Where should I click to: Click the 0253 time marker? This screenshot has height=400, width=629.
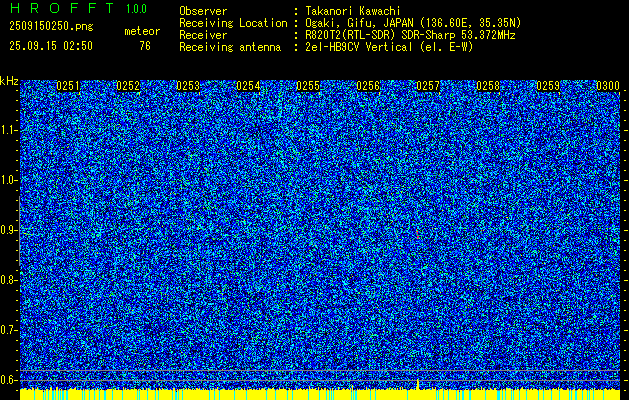pos(188,86)
